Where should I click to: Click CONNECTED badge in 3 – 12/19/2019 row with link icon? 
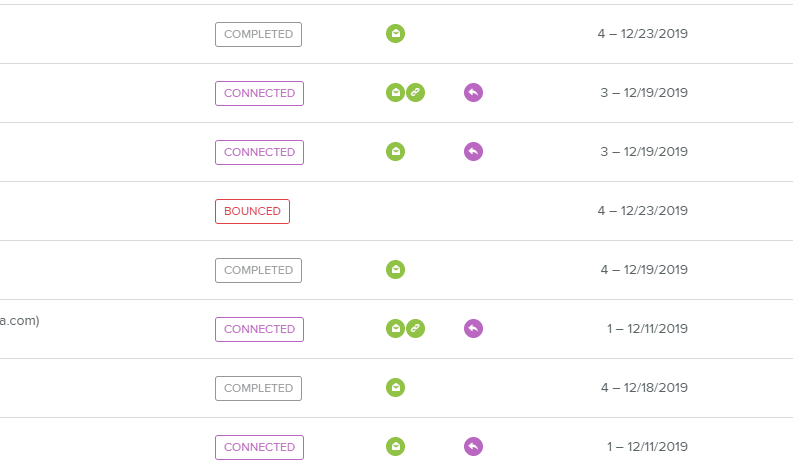[x=259, y=93]
